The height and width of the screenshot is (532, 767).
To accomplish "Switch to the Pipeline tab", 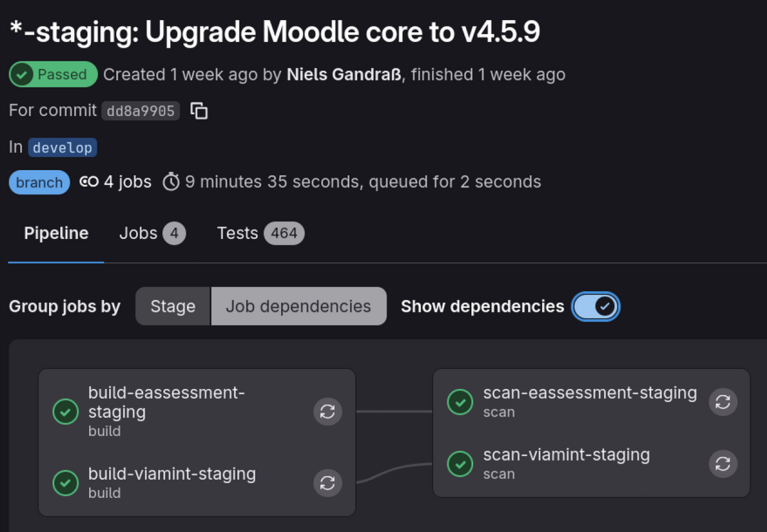I will pyautogui.click(x=56, y=233).
